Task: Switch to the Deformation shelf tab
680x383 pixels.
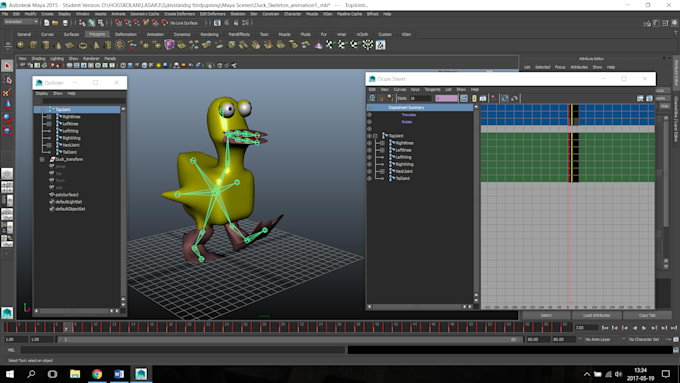Action: click(x=126, y=34)
